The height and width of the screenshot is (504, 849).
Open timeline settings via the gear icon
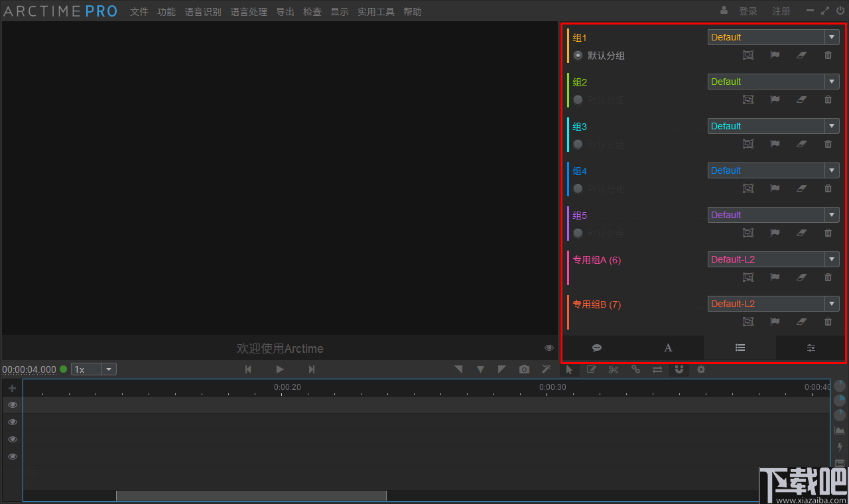click(x=700, y=369)
